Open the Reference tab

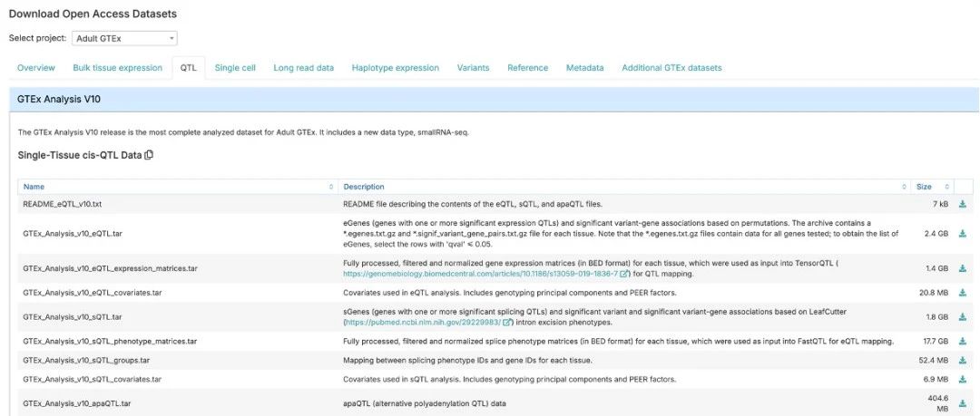tap(527, 67)
